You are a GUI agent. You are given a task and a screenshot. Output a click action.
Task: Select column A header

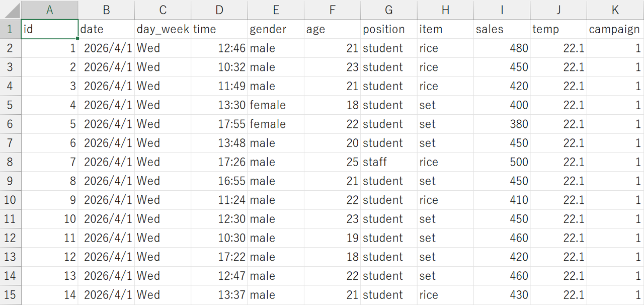coord(49,10)
